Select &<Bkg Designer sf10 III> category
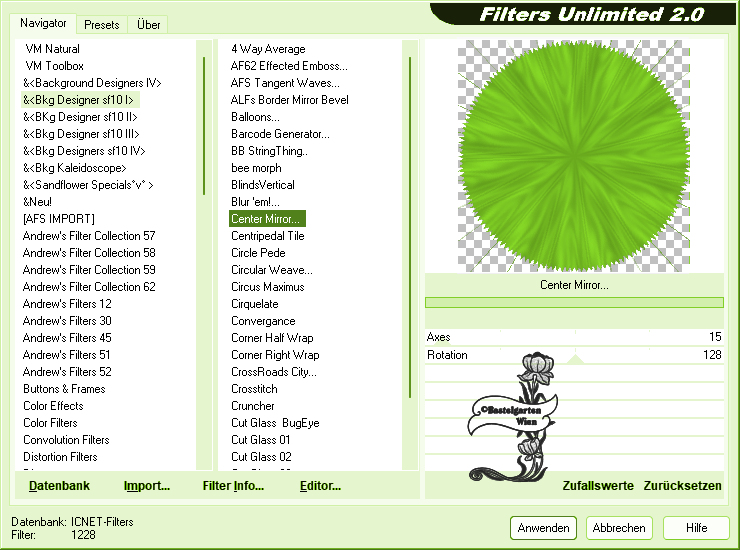 click(81, 134)
